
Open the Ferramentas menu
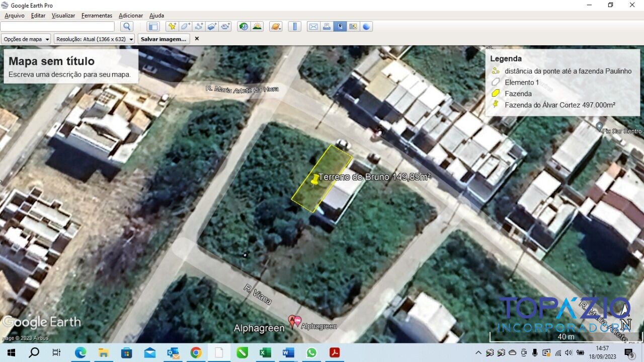coord(97,16)
